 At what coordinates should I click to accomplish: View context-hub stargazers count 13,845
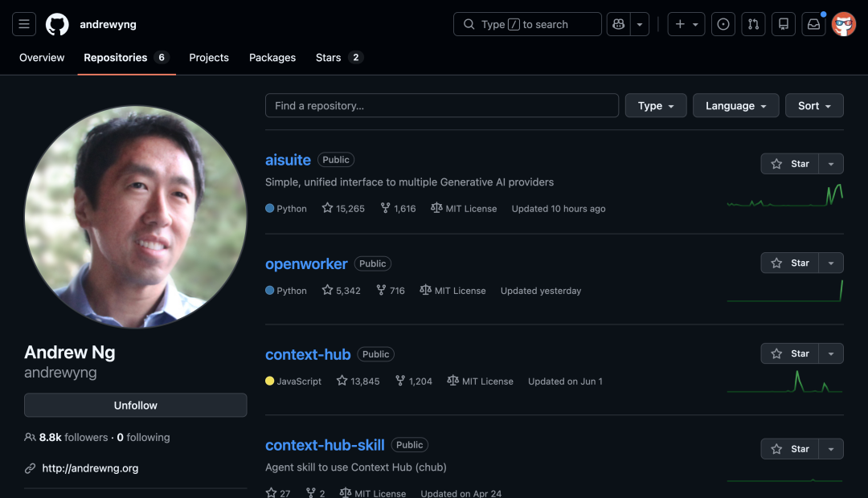point(358,382)
